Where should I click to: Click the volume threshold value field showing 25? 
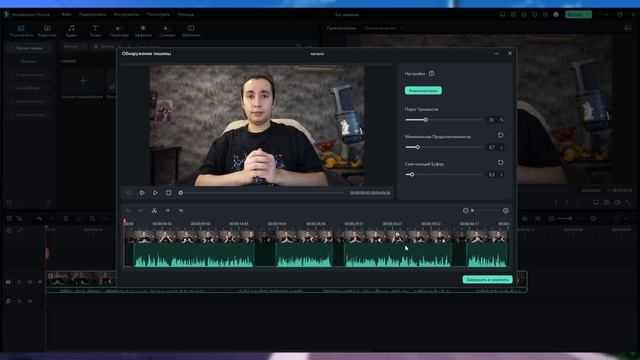491,120
